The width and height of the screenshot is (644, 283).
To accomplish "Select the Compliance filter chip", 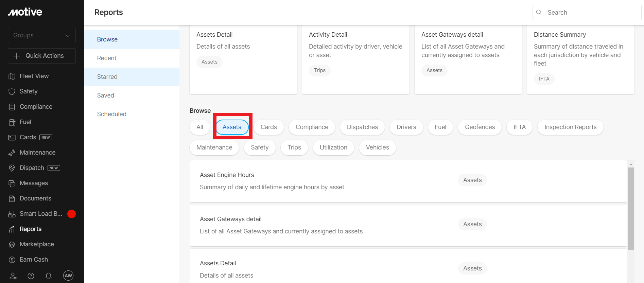I will 312,127.
